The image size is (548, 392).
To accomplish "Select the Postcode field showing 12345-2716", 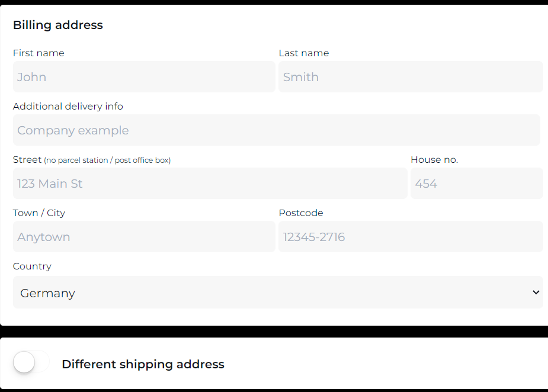I will 411,237.
